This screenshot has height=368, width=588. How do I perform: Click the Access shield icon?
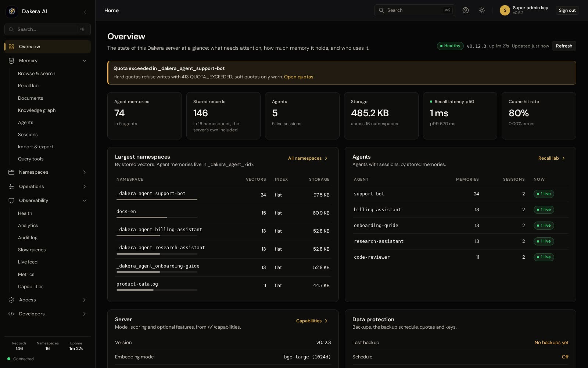tap(11, 300)
